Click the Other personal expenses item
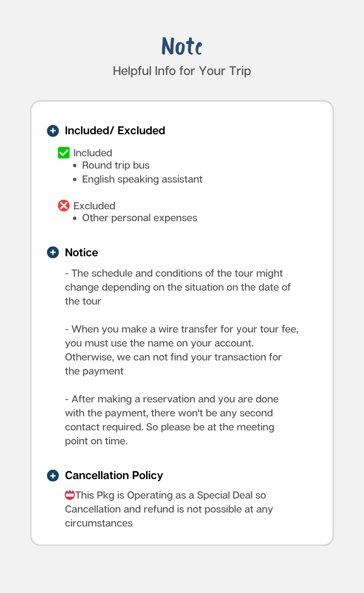 click(x=140, y=218)
